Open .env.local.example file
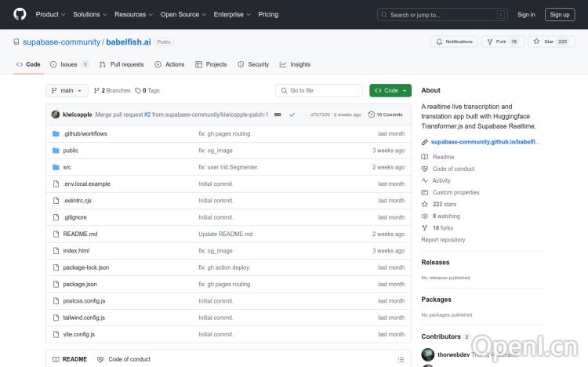The image size is (588, 367). [86, 183]
